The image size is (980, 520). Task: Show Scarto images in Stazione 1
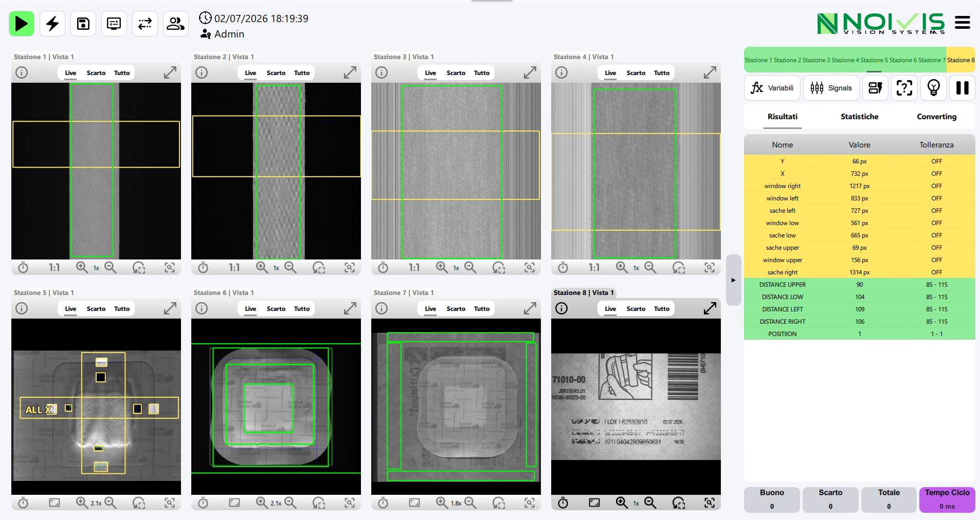pos(96,73)
